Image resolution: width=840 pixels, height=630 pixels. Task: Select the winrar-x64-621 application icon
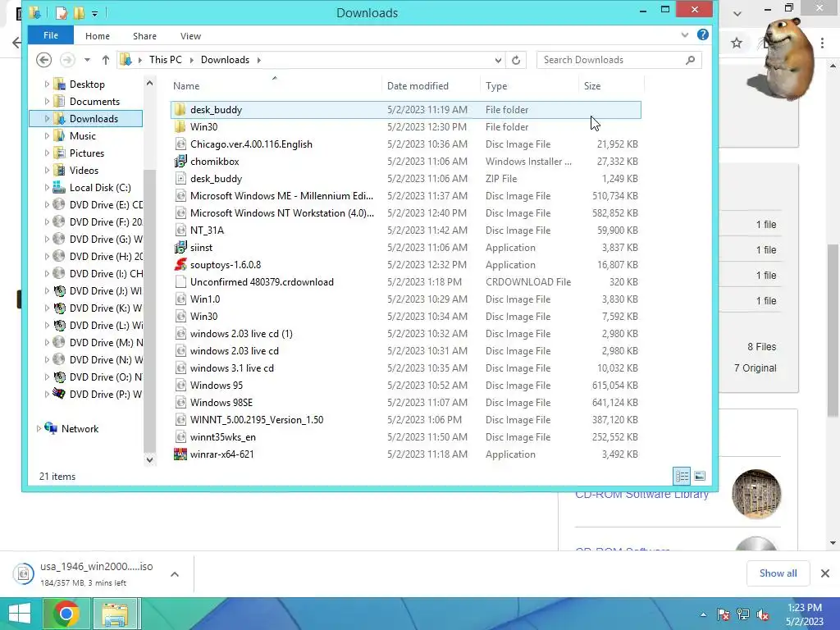click(180, 454)
